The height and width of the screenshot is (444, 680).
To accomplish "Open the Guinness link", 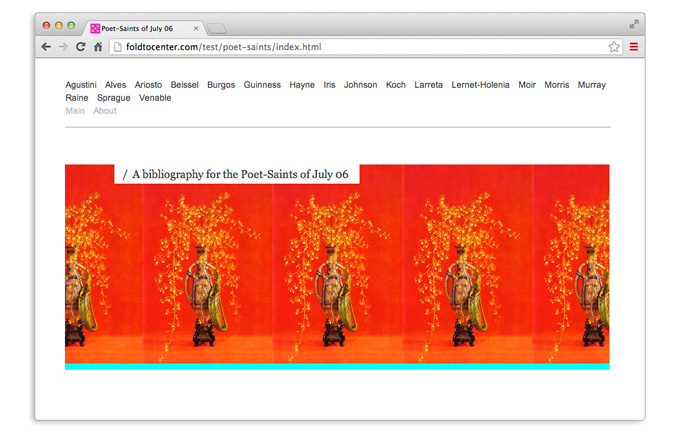I will (262, 85).
